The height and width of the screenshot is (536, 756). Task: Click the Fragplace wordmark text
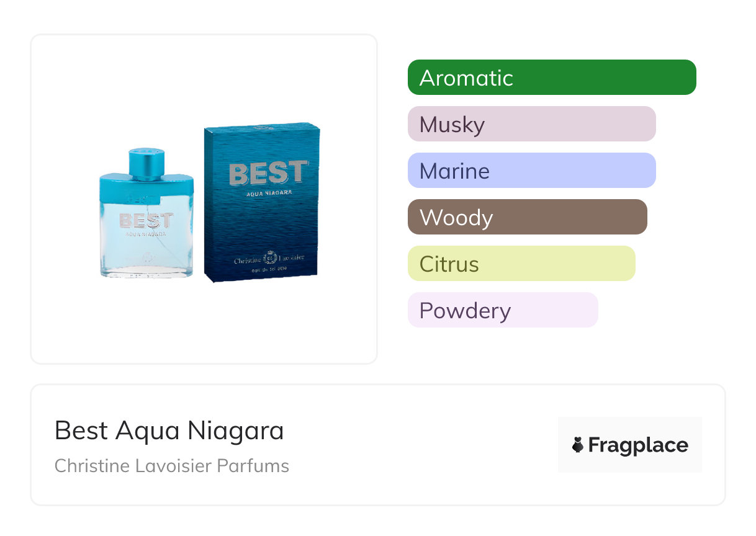[638, 445]
